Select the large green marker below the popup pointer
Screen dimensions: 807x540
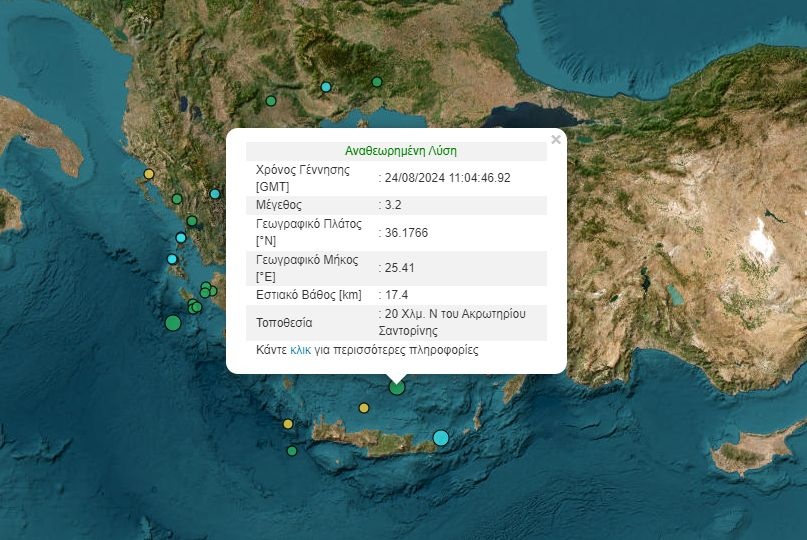(397, 387)
